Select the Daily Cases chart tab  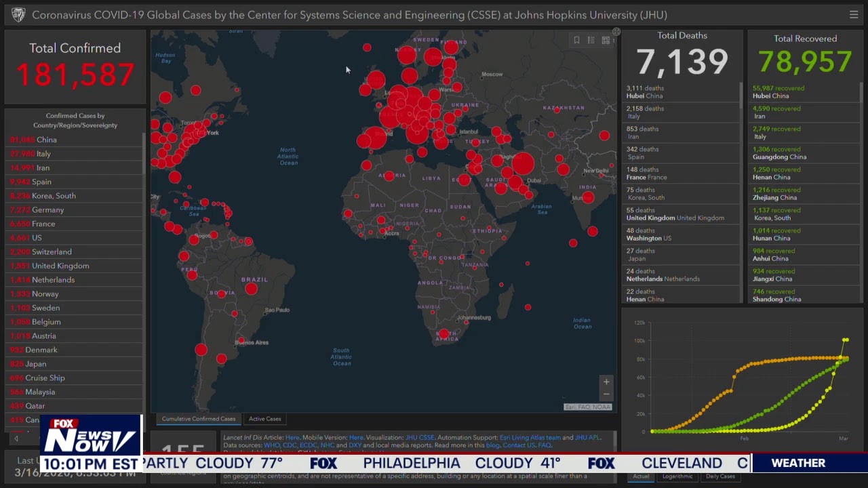tap(720, 476)
